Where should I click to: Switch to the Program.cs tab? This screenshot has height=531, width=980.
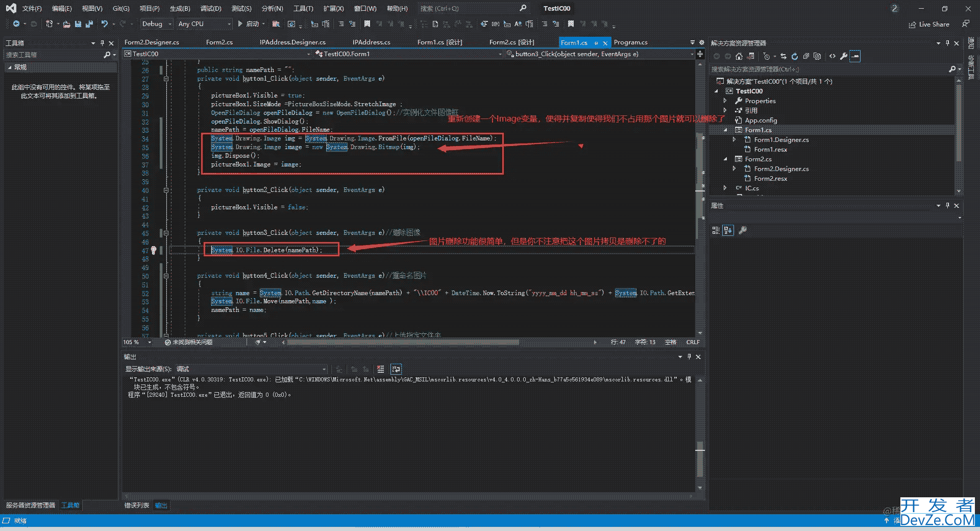[630, 42]
